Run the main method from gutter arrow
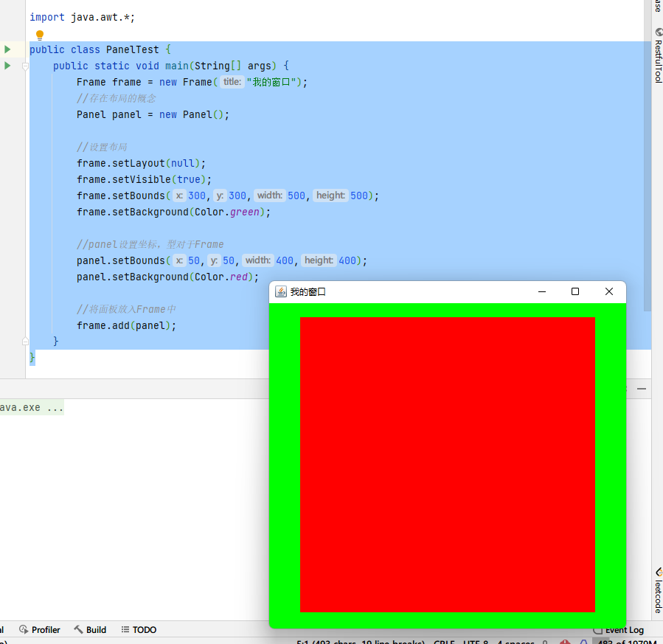The width and height of the screenshot is (663, 644). tap(7, 66)
